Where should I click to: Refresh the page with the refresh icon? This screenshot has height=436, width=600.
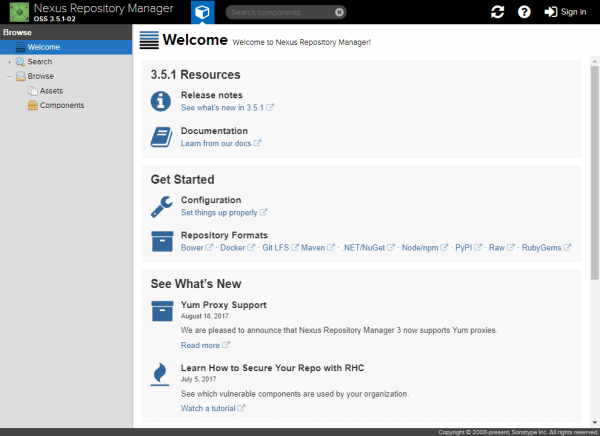[497, 12]
